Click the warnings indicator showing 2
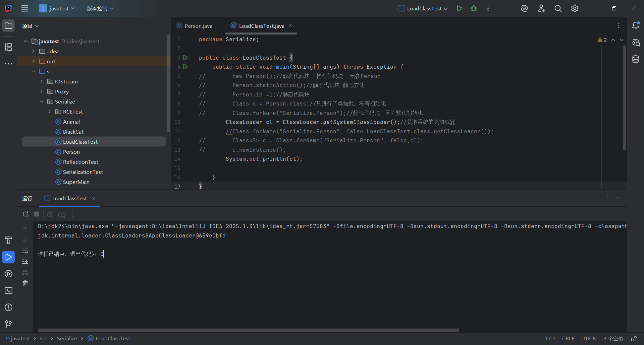 pos(602,40)
